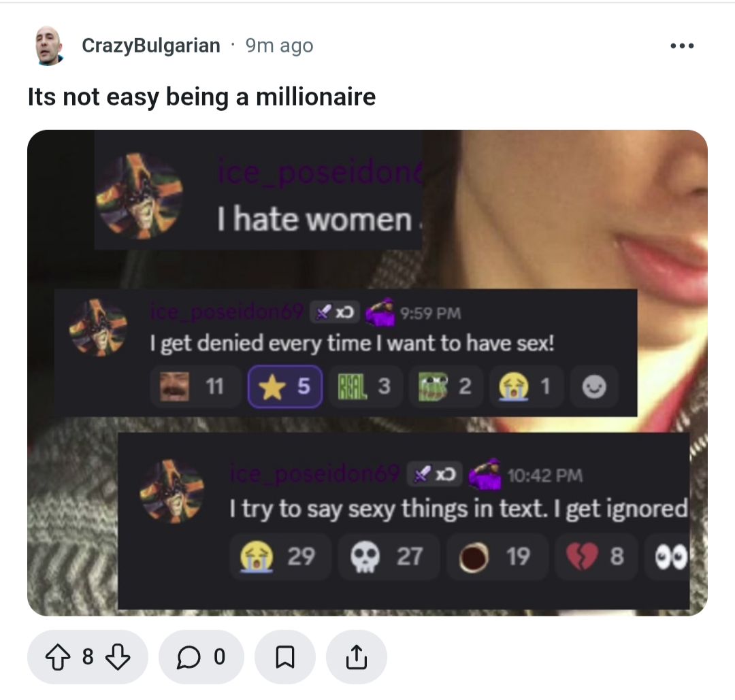Downvote the post with the down arrow
This screenshot has width=735, height=700.
click(x=117, y=657)
